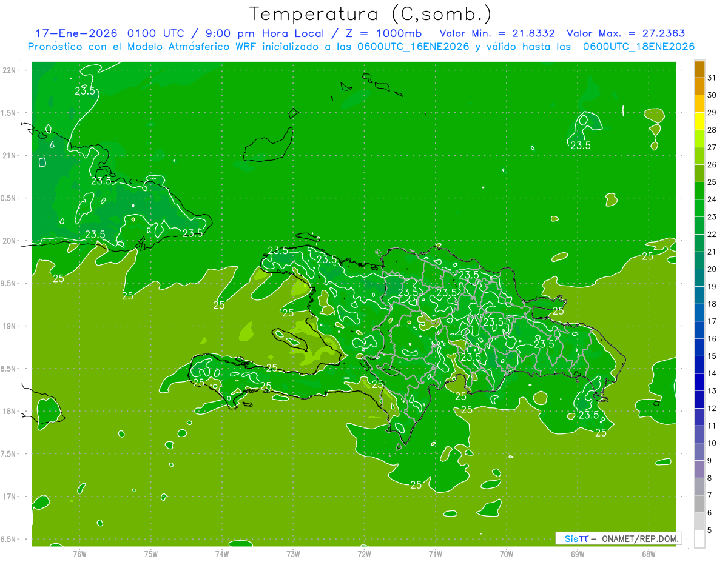Viewport: 728px width, 562px height.
Task: Click the "0100 UTC" time stamp
Action: pos(157,33)
